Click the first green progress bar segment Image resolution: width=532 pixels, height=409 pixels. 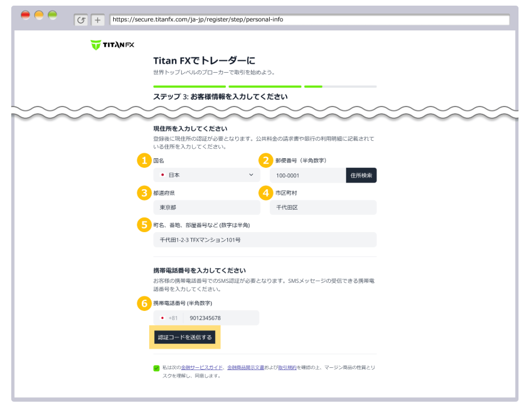(189, 87)
